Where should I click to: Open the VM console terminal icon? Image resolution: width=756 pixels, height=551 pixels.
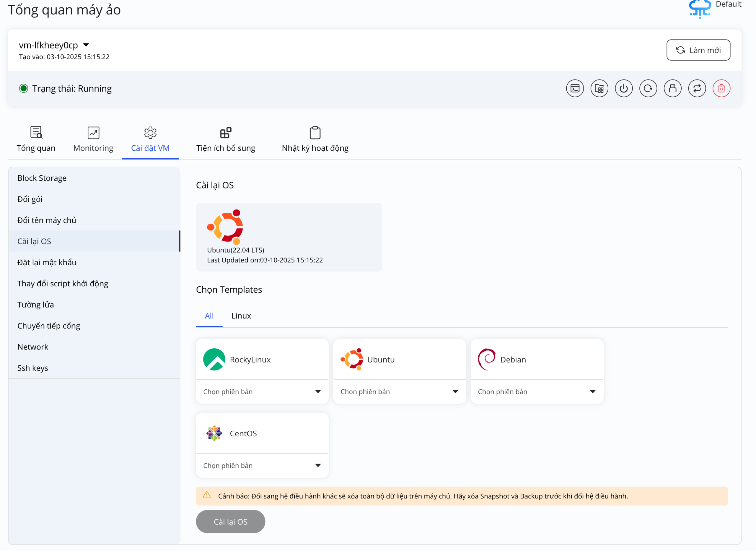[575, 88]
